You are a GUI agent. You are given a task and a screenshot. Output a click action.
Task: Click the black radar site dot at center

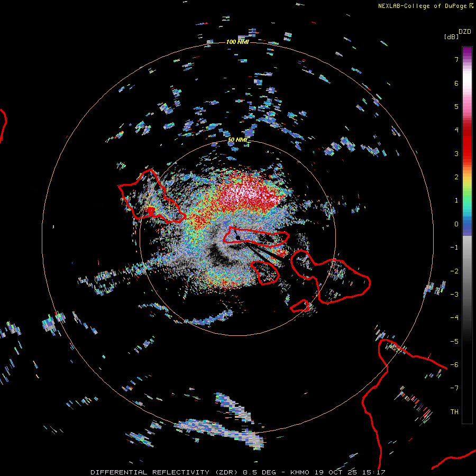point(238,237)
